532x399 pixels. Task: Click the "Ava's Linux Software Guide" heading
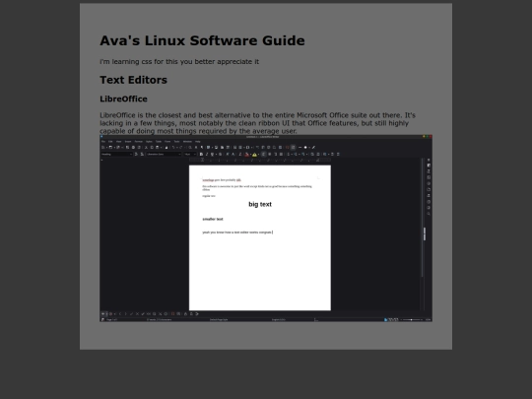[x=202, y=40]
